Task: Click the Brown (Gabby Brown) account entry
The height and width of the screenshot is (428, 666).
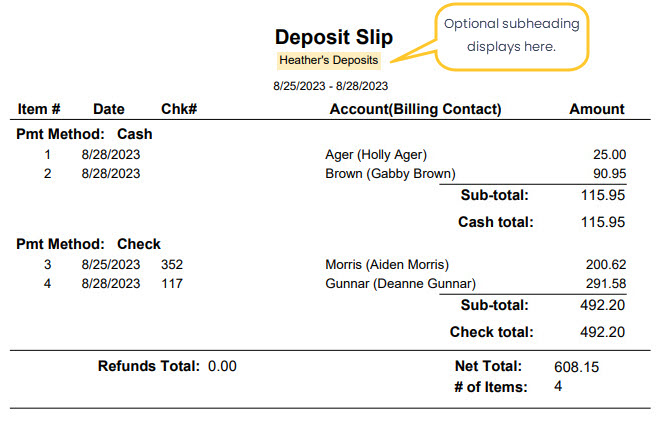Action: (390, 174)
